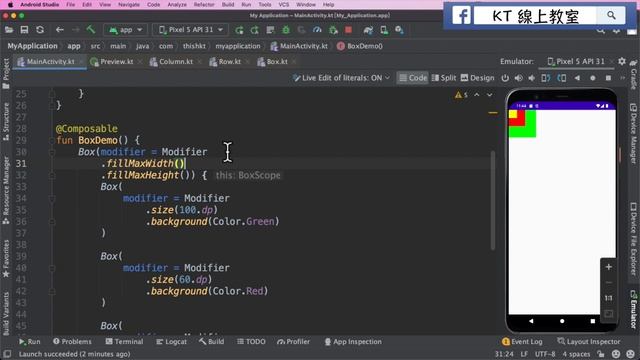Switch editor to Code view
This screenshot has height=360, width=640.
tap(413, 78)
